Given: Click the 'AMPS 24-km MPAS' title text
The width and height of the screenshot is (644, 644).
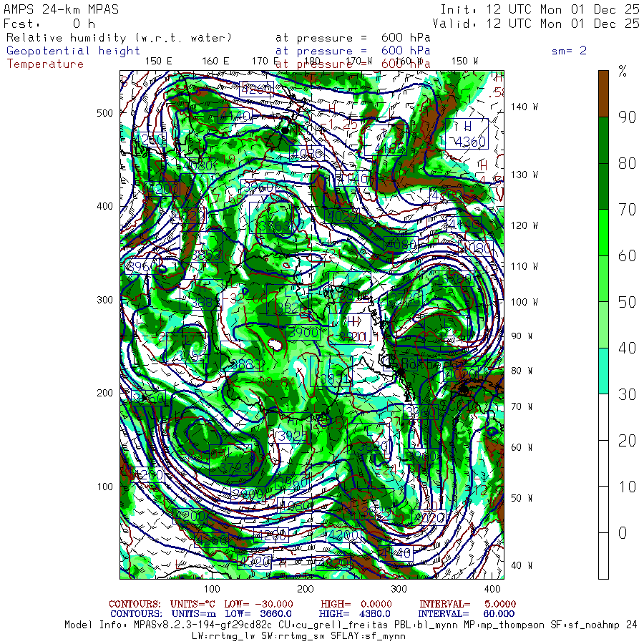Looking at the screenshot, I should (62, 9).
